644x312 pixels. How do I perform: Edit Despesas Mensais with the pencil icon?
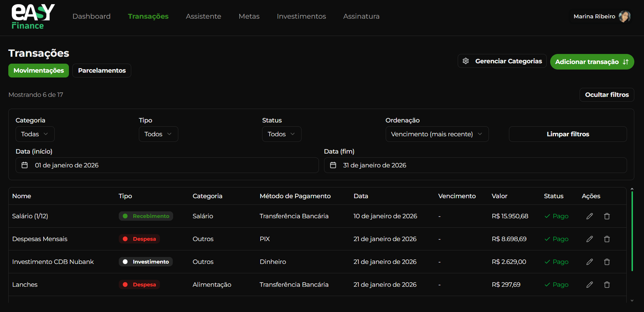coord(590,239)
